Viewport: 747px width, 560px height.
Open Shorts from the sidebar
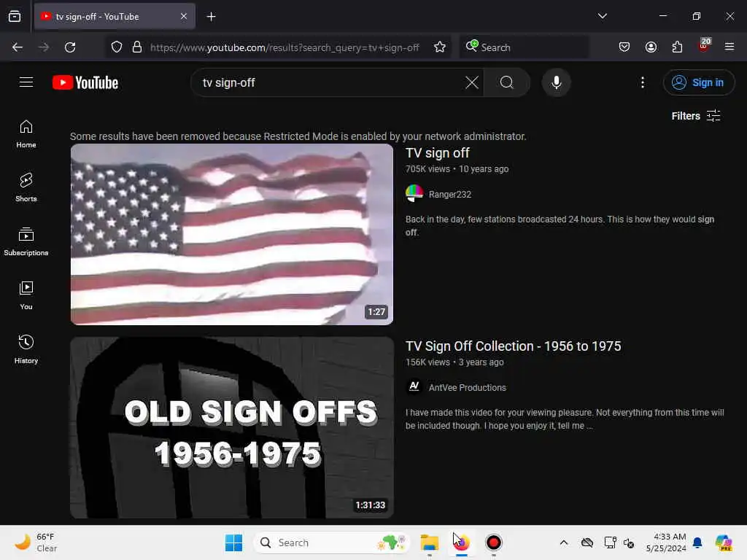coord(26,187)
